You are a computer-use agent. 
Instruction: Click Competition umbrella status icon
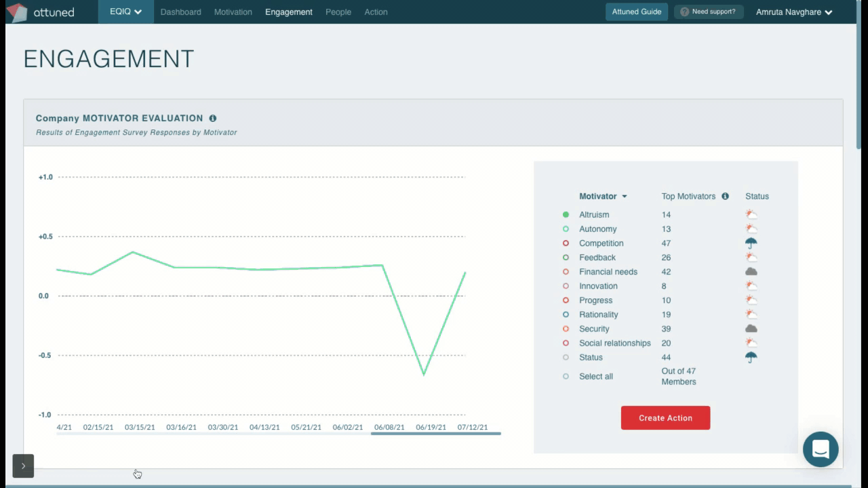coord(751,243)
